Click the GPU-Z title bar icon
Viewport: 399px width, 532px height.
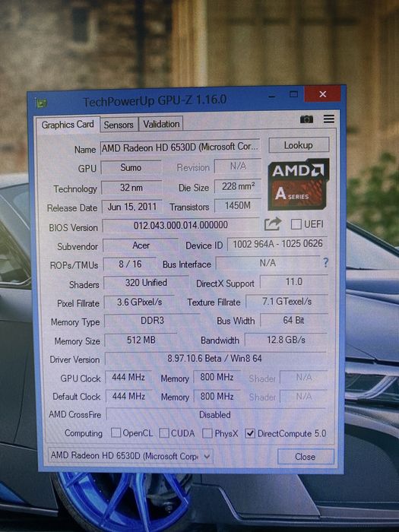tap(42, 103)
